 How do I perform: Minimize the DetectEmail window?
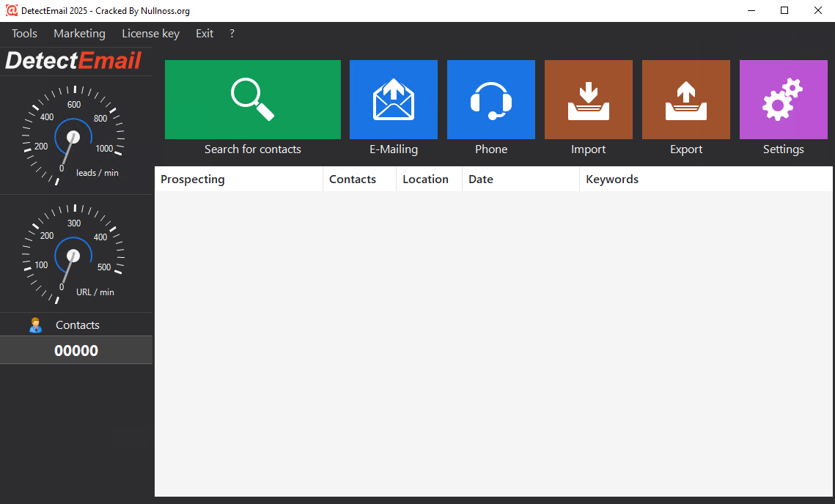(751, 11)
